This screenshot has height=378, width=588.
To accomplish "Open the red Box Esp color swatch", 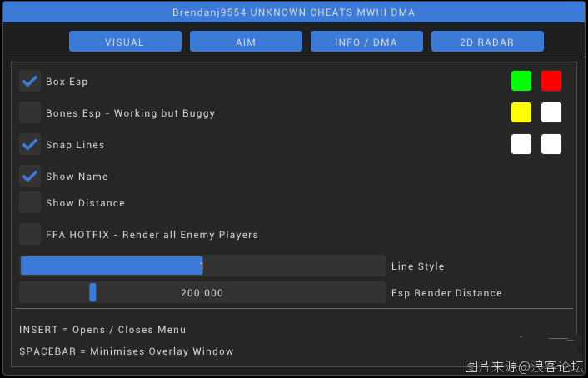I will 551,81.
